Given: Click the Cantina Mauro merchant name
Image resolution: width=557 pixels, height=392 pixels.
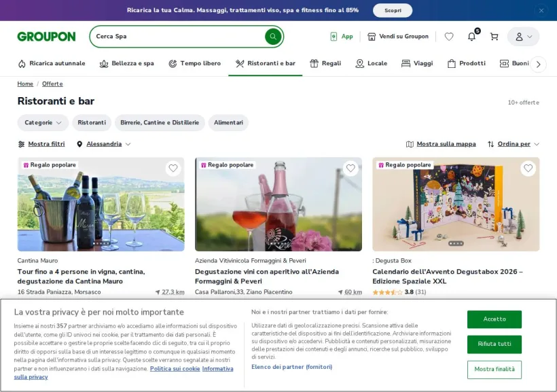Looking at the screenshot, I should pyautogui.click(x=37, y=260).
